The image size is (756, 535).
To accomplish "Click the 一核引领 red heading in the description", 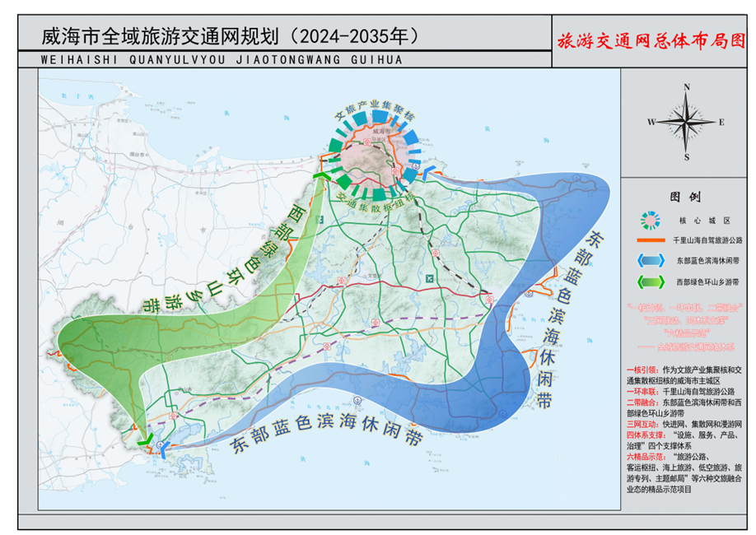I will tap(642, 370).
